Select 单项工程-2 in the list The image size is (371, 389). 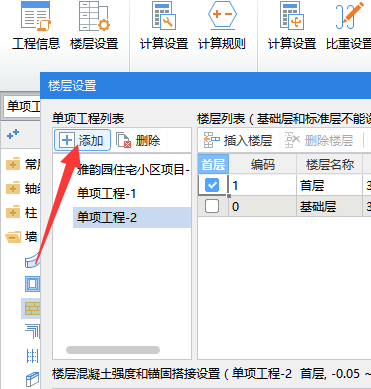coord(132,218)
